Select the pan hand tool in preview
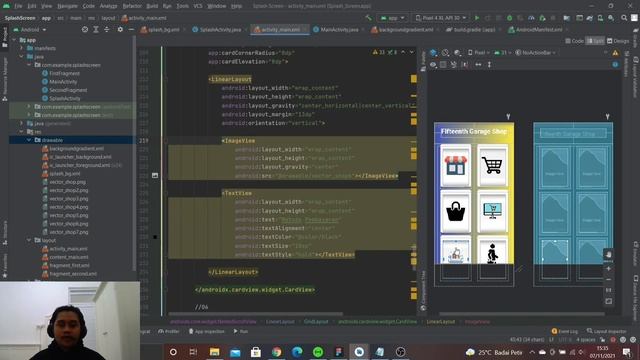 pos(609,254)
